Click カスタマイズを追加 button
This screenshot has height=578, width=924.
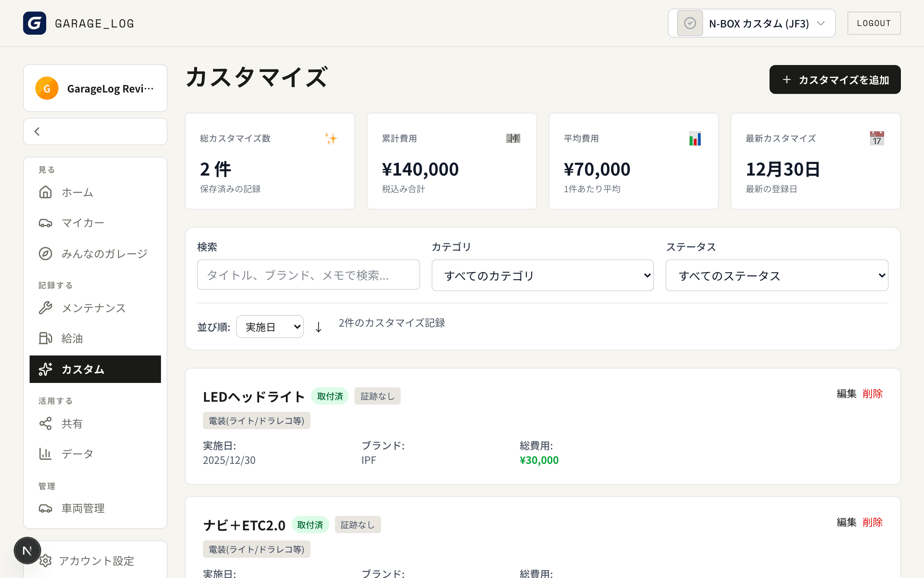tap(834, 79)
